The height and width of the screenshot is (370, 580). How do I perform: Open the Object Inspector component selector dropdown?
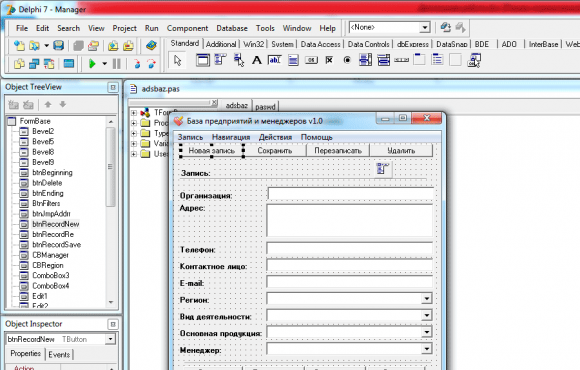[x=110, y=339]
